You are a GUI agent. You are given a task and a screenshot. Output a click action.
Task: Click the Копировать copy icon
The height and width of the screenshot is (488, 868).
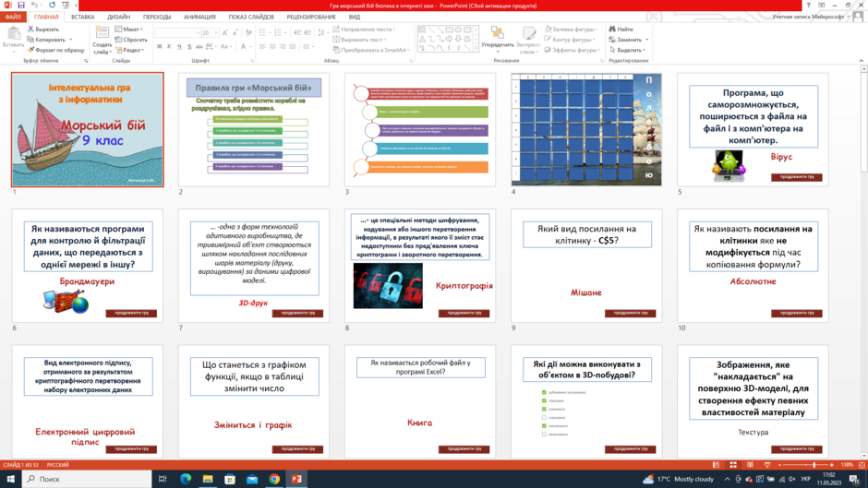[x=31, y=40]
